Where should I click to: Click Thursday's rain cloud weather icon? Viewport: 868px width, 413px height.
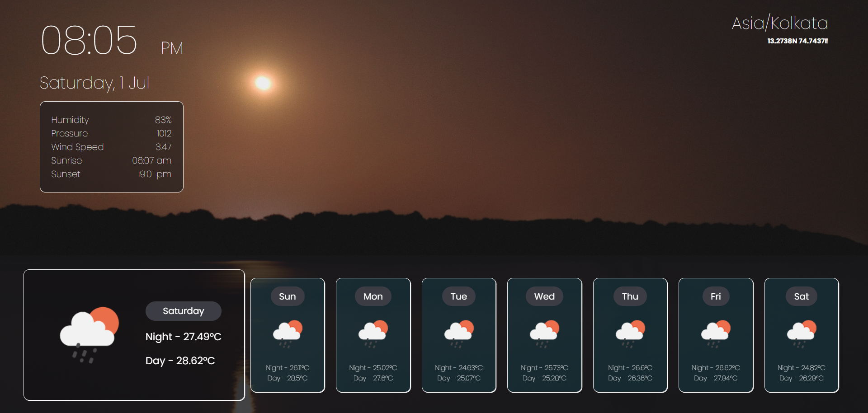point(630,333)
